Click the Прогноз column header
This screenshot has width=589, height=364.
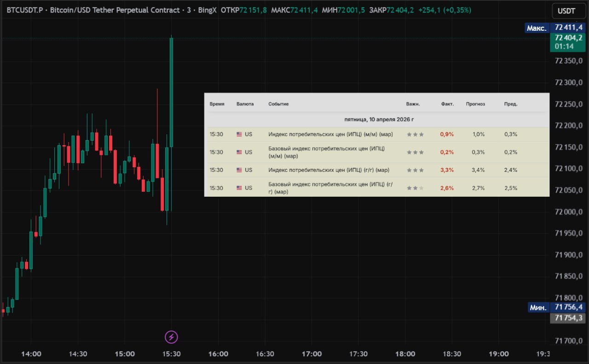(x=475, y=104)
